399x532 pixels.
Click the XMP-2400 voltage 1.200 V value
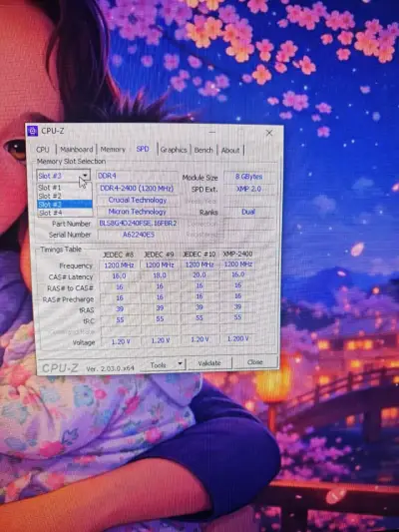tap(238, 338)
